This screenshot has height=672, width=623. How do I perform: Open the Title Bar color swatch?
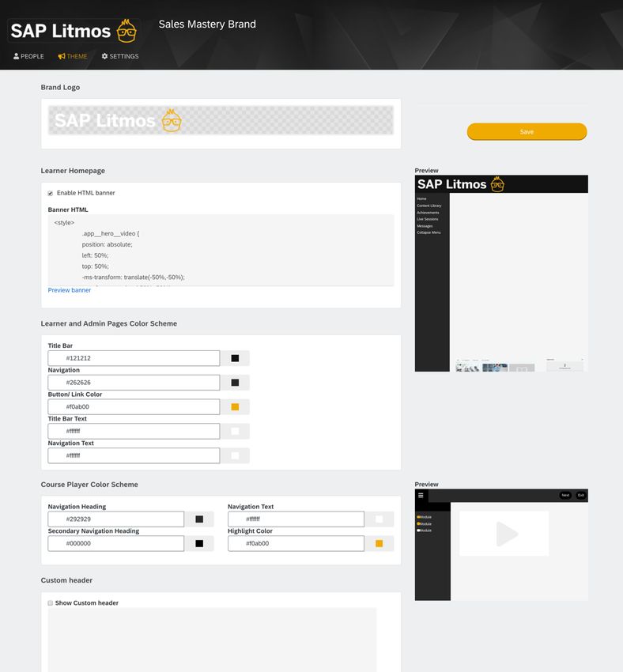tap(235, 358)
